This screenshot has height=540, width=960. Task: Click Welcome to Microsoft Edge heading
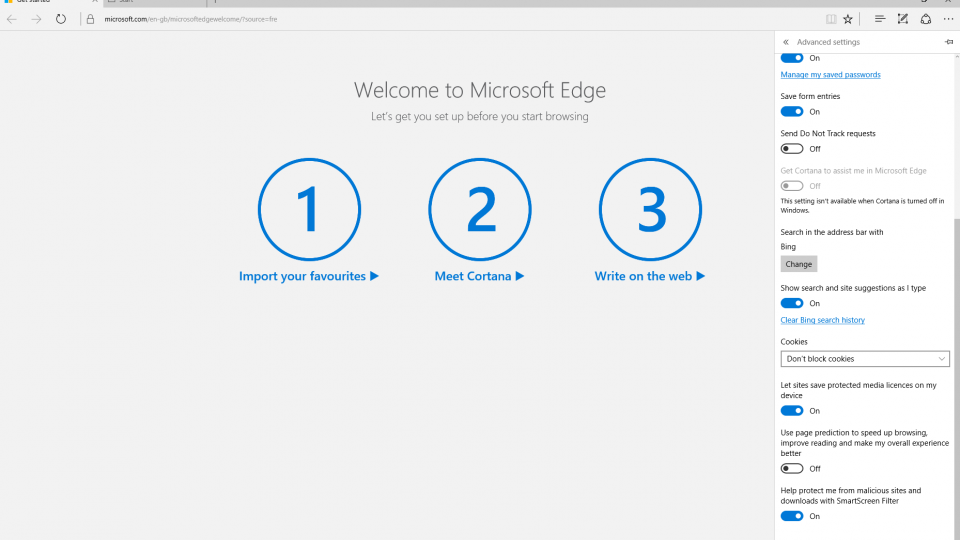(479, 90)
